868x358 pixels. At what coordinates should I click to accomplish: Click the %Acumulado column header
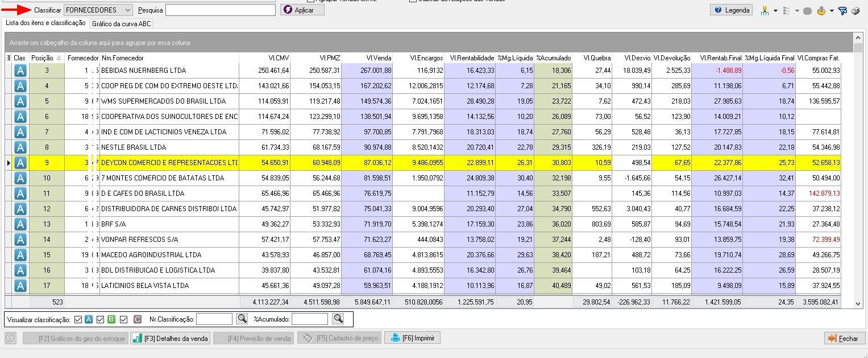tap(554, 58)
